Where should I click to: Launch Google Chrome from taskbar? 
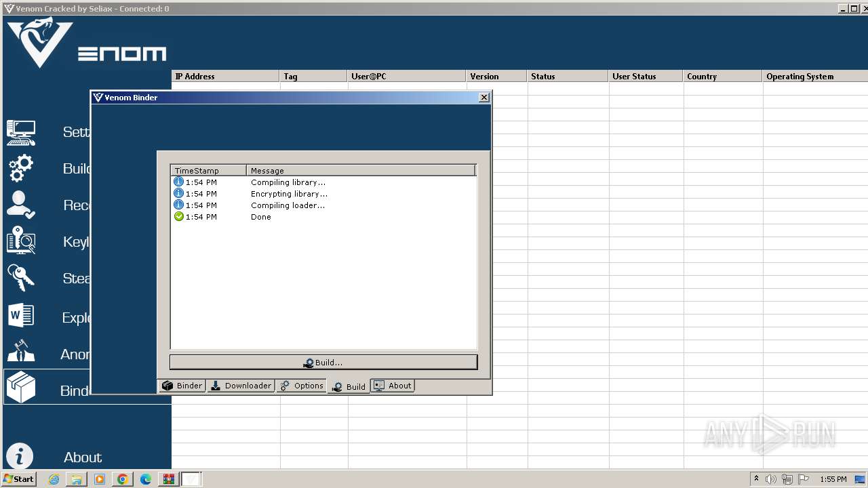coord(123,479)
